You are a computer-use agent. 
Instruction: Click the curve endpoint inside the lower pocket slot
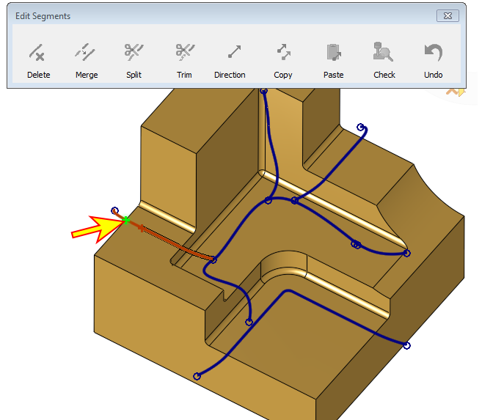coord(249,322)
